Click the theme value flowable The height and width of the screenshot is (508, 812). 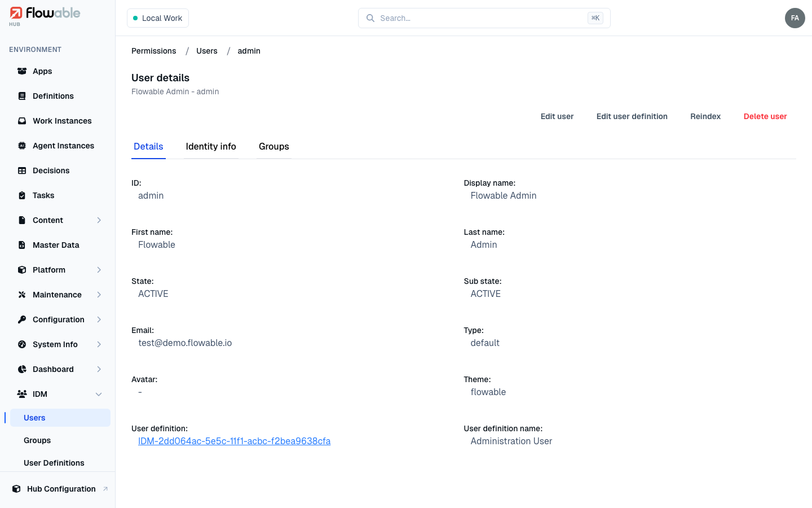[488, 392]
